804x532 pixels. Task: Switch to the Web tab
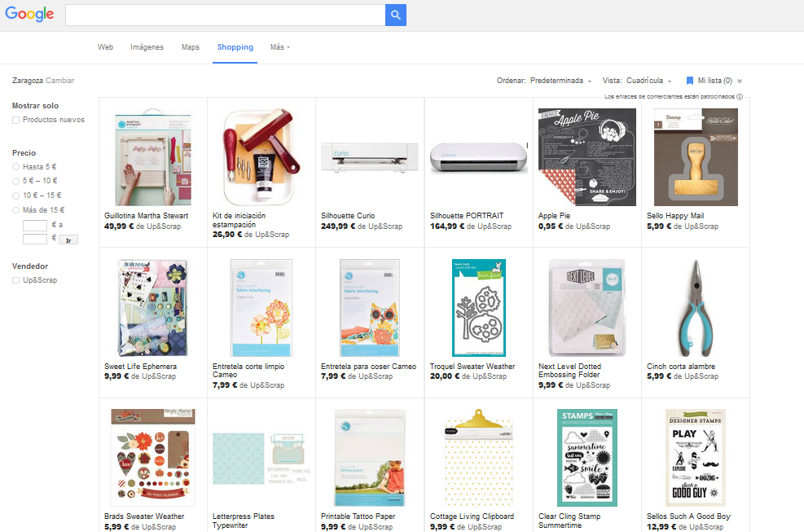pyautogui.click(x=106, y=46)
